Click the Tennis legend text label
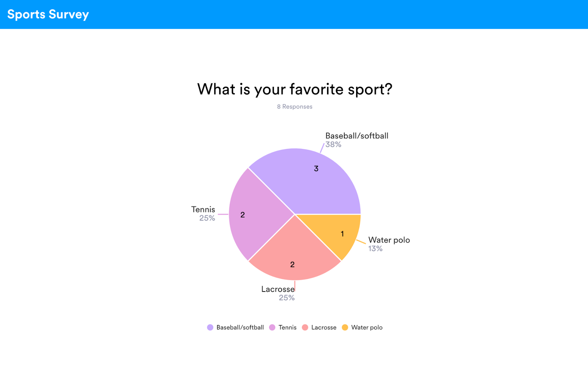The image size is (588, 375). tap(287, 328)
